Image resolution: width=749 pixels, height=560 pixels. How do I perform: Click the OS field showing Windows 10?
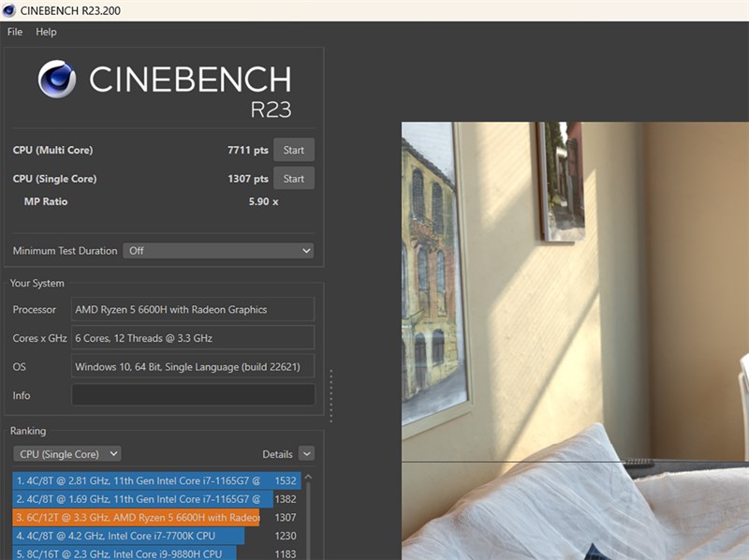(x=193, y=367)
